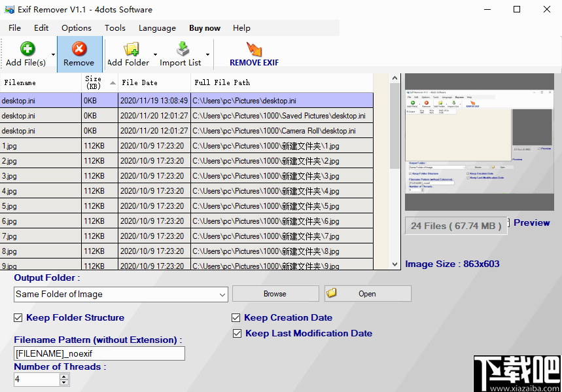Uncheck Keep Last Modification Date

pyautogui.click(x=237, y=333)
